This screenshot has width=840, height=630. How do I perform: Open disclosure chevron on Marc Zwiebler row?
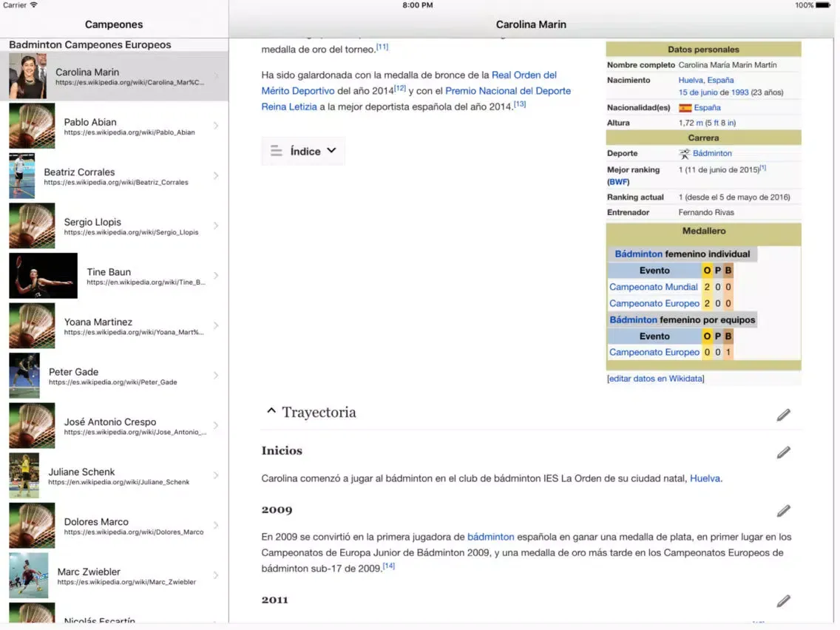(x=216, y=575)
